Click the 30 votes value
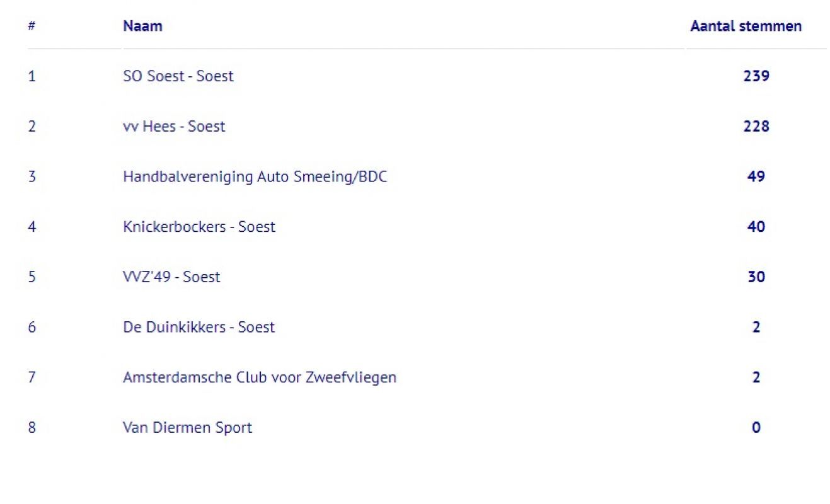 pyautogui.click(x=756, y=277)
